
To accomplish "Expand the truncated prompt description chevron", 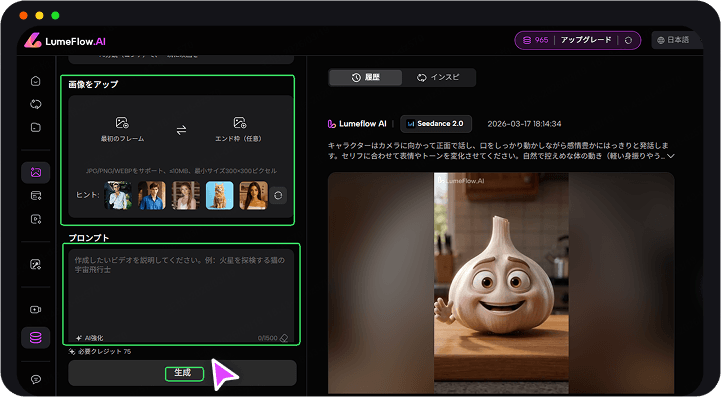I will [x=671, y=156].
